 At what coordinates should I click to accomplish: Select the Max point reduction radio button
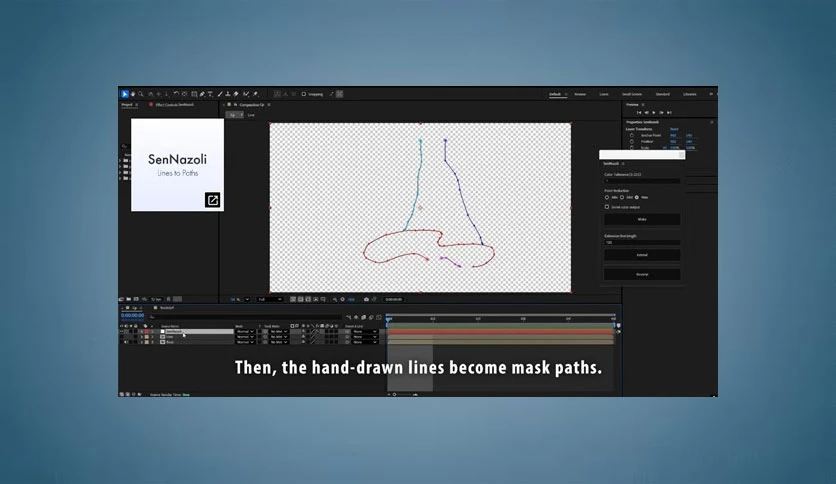pyautogui.click(x=637, y=197)
